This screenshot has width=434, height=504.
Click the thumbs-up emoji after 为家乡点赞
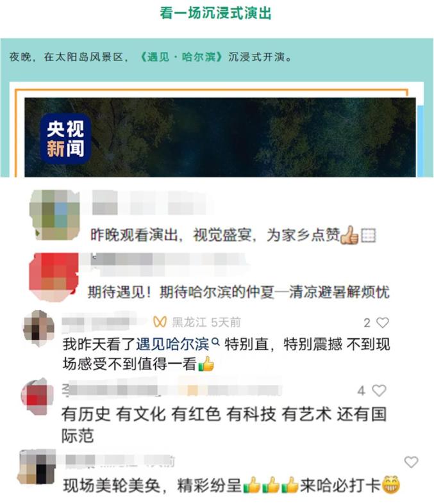(350, 235)
